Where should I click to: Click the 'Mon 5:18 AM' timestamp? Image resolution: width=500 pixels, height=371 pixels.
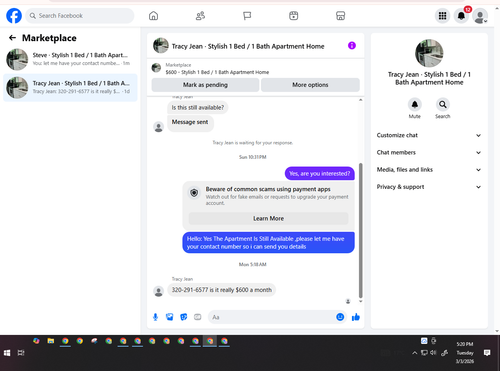coord(253,264)
